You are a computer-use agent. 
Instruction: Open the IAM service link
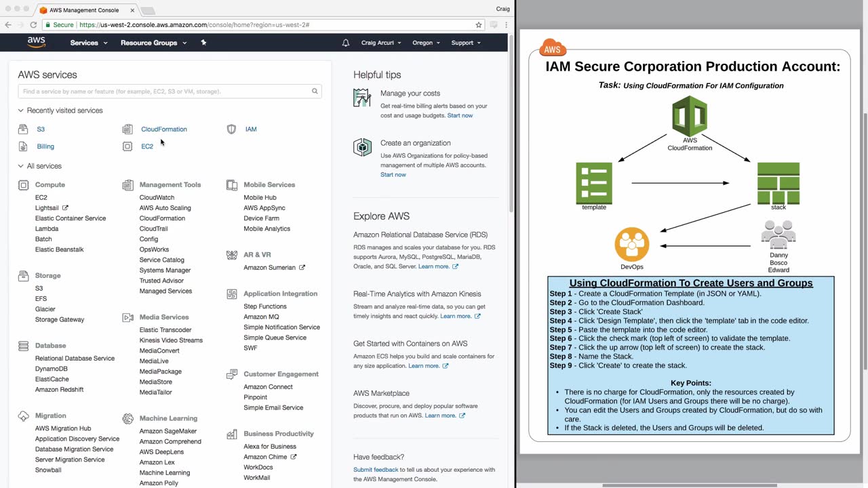251,129
